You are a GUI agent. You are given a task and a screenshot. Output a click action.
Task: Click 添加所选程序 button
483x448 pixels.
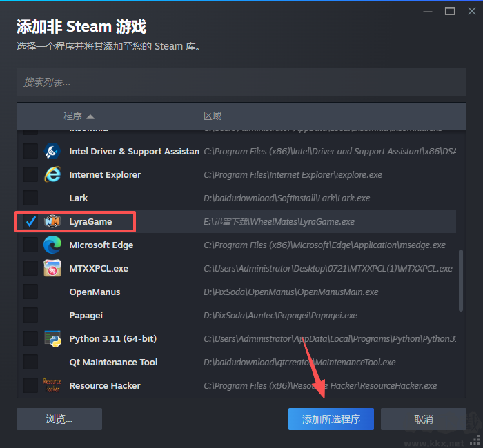331,419
